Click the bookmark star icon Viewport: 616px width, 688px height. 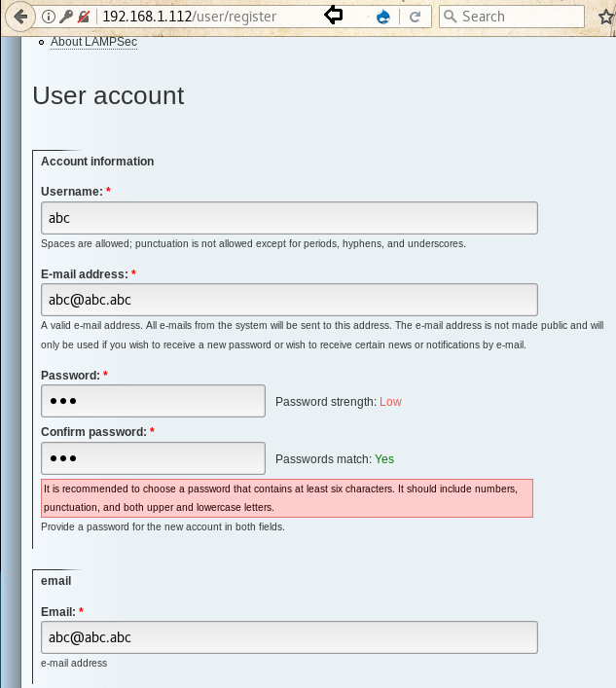pyautogui.click(x=604, y=17)
